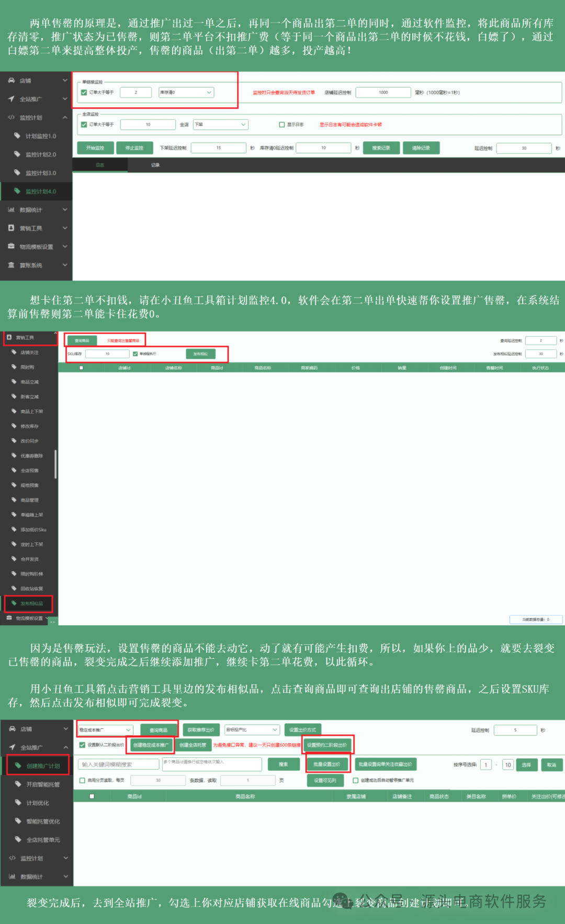Click the tag icon beside 监控计划3.0

click(x=17, y=173)
